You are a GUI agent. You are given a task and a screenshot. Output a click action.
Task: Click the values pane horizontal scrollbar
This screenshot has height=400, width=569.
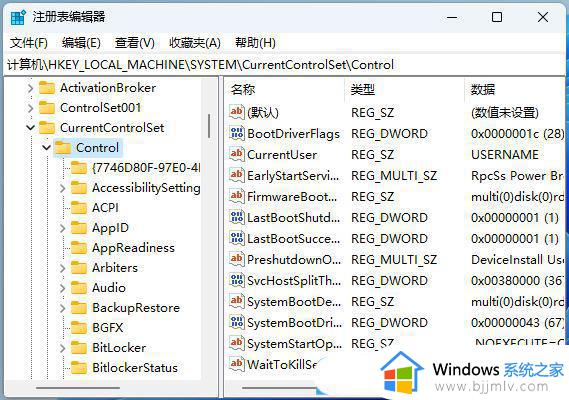tap(278, 388)
